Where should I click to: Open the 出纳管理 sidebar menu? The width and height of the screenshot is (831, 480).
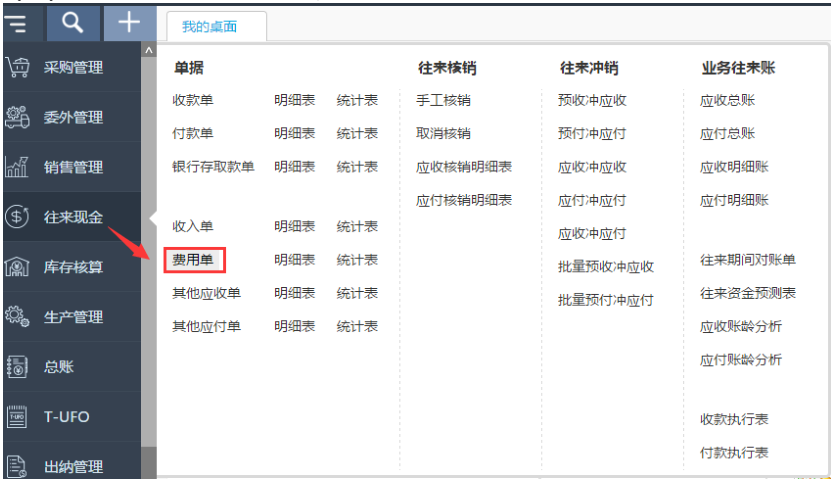coord(72,465)
